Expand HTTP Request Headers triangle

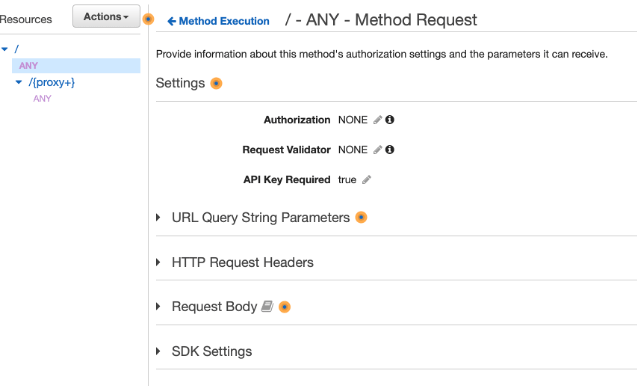click(158, 262)
